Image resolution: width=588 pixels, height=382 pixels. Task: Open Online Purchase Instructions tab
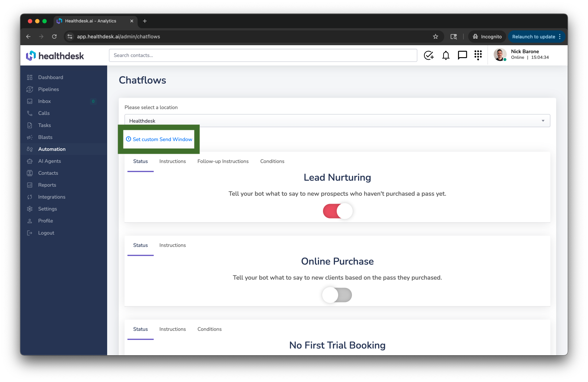point(173,245)
